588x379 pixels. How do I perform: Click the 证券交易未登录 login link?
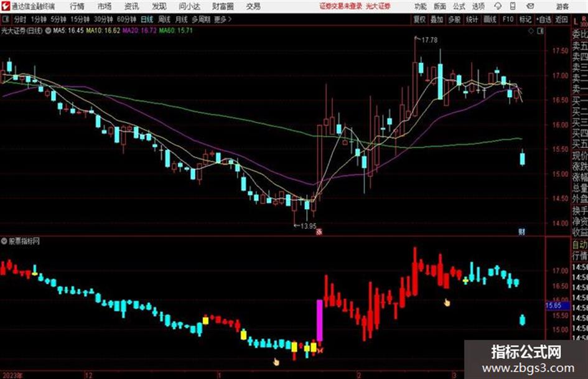(x=340, y=6)
